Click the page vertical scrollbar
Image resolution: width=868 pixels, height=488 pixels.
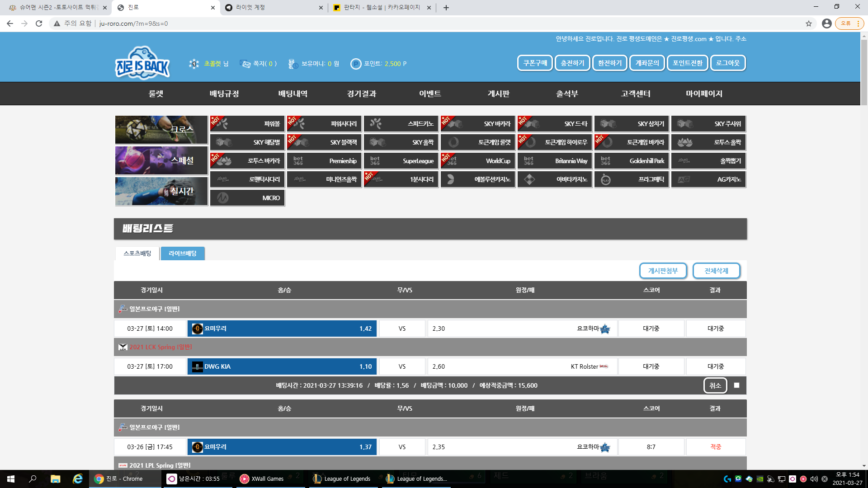(x=863, y=72)
